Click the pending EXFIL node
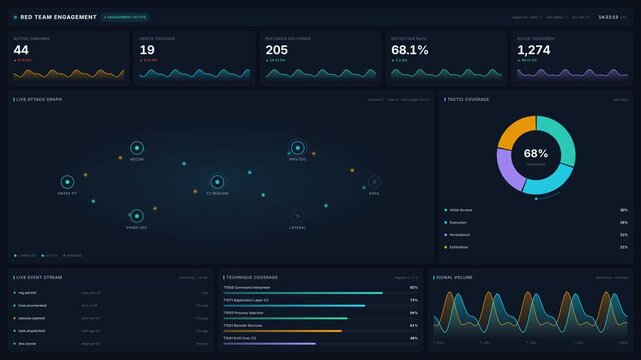 [x=374, y=182]
